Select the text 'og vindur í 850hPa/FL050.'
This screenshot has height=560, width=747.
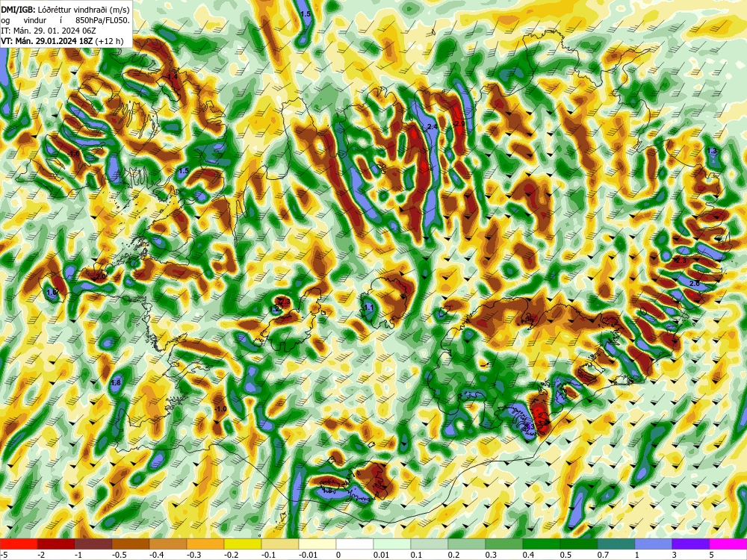coord(65,19)
